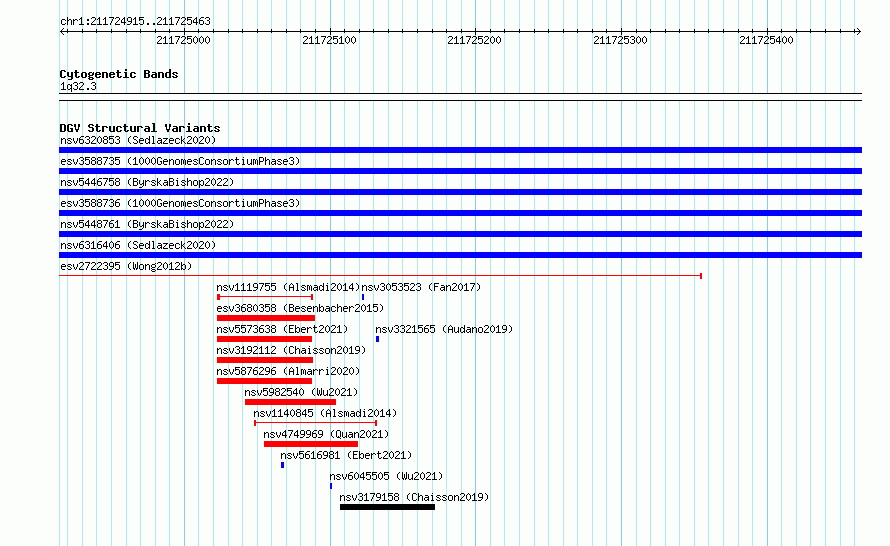The image size is (890, 546).
Task: Click the Cytogenetic Bands track title
Action: pyautogui.click(x=119, y=74)
